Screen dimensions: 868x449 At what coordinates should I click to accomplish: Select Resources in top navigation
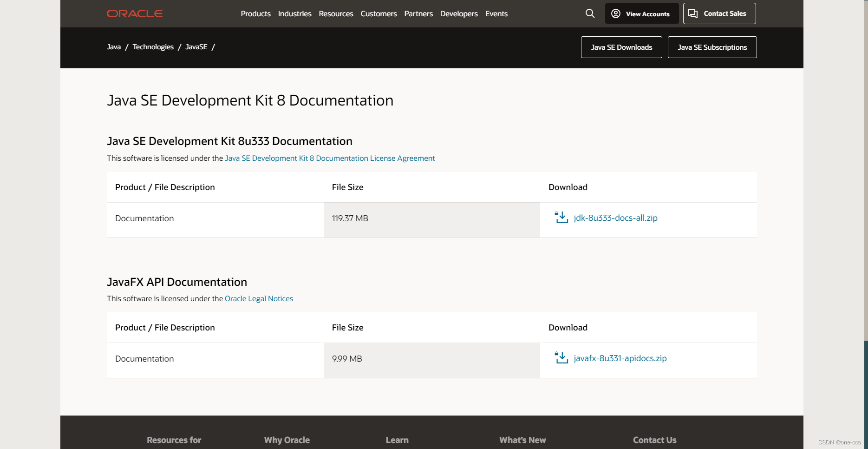(336, 13)
